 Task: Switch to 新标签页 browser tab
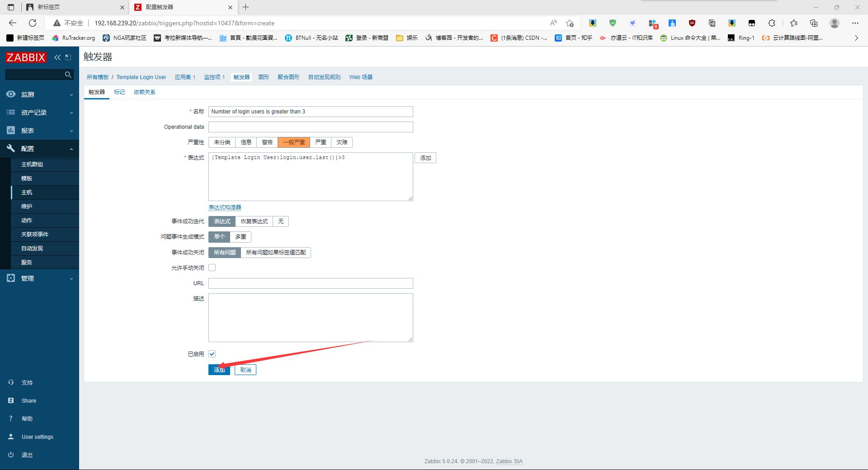[75, 7]
